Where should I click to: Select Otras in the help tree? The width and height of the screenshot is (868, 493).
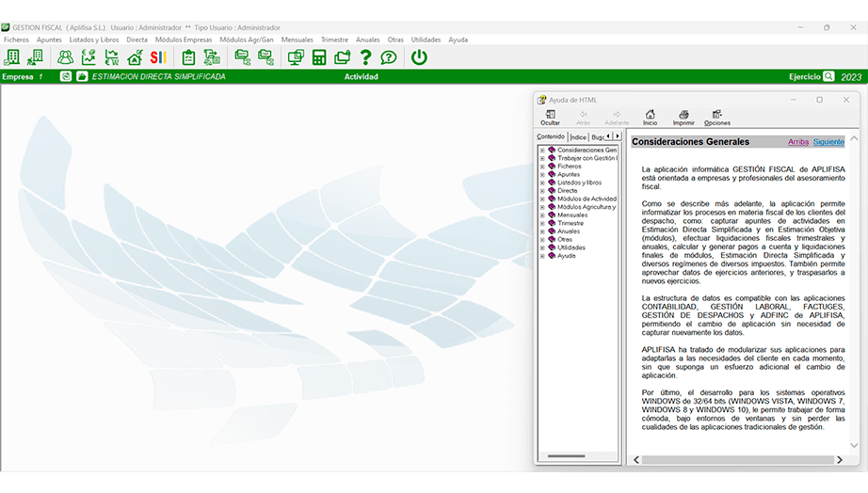pos(565,240)
